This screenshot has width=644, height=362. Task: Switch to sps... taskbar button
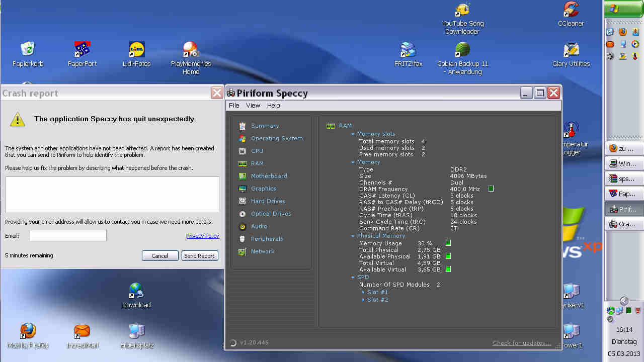click(x=624, y=179)
